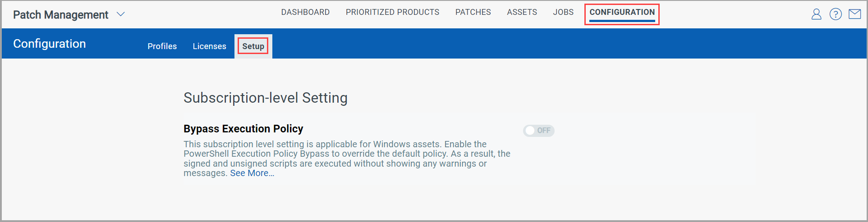This screenshot has height=222, width=868.
Task: Click the Configuration heading in blue bar
Action: pos(49,44)
